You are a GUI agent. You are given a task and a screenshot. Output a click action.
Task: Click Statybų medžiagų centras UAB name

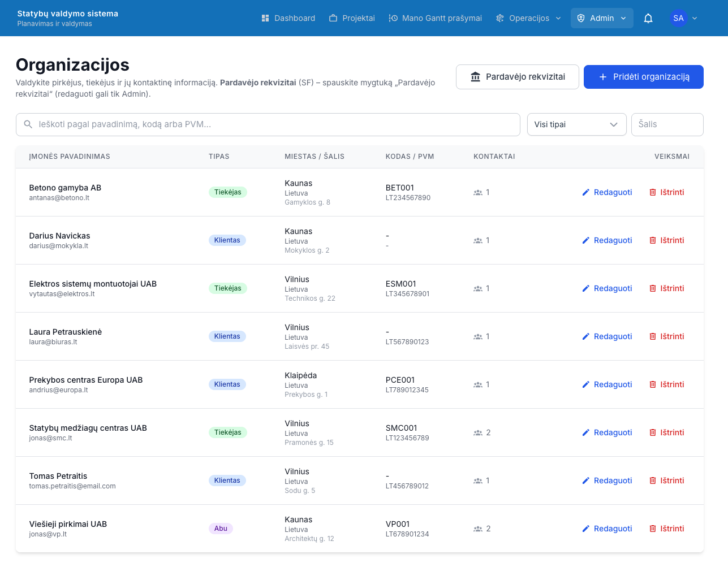tap(88, 428)
